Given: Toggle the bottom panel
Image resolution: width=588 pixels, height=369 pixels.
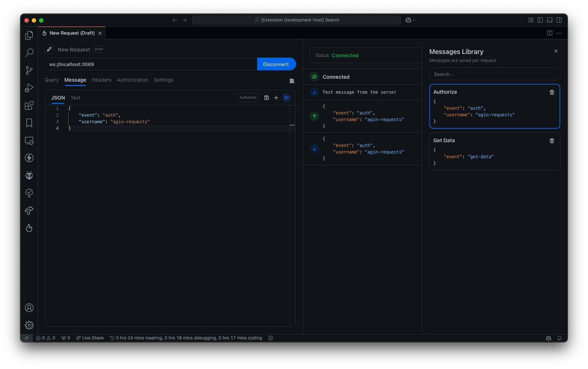Looking at the screenshot, I should click(x=550, y=20).
